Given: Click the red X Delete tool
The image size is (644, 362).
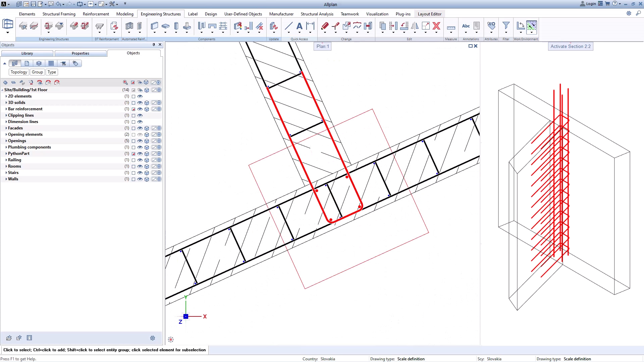Looking at the screenshot, I should tap(436, 26).
